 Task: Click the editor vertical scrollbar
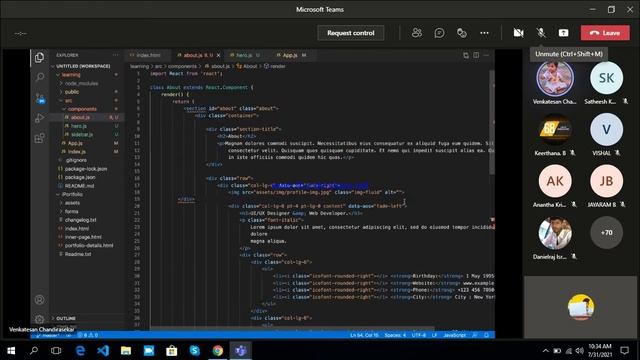tap(492, 122)
